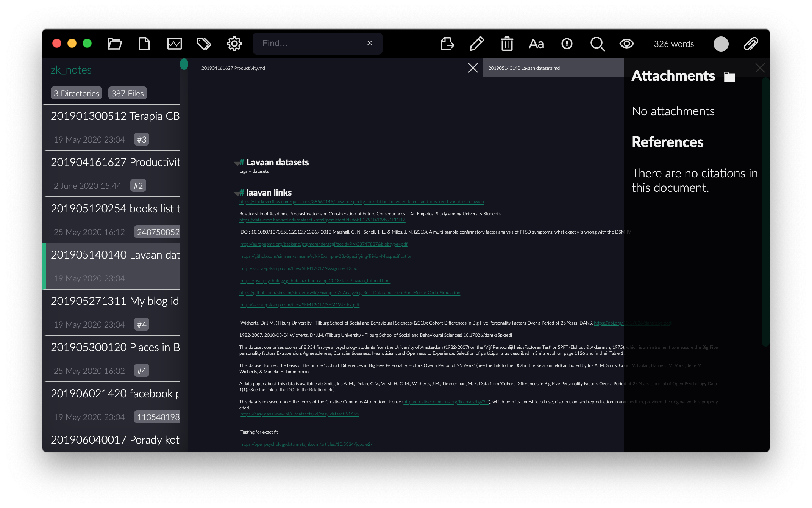Rename file using the pencil icon

pos(477,44)
